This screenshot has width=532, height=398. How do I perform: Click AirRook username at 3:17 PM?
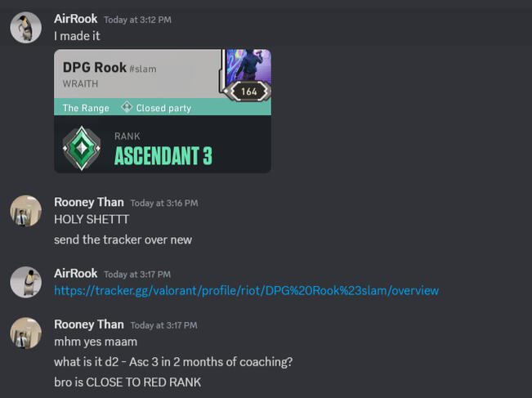pos(76,274)
